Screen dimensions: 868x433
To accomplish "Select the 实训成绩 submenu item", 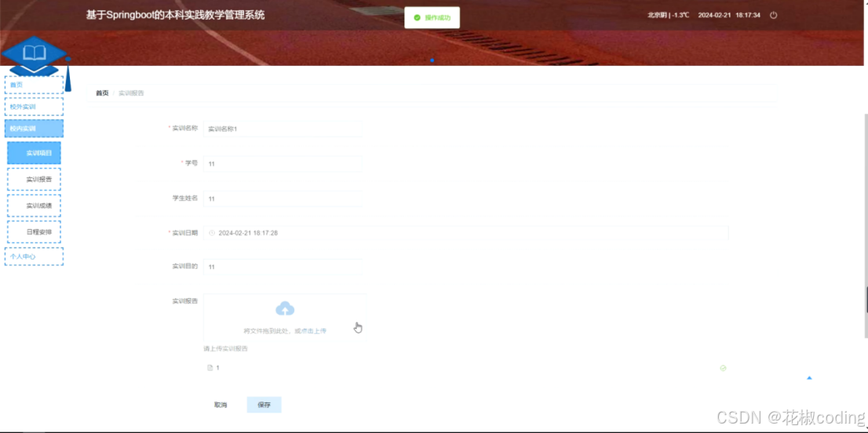I will (35, 206).
